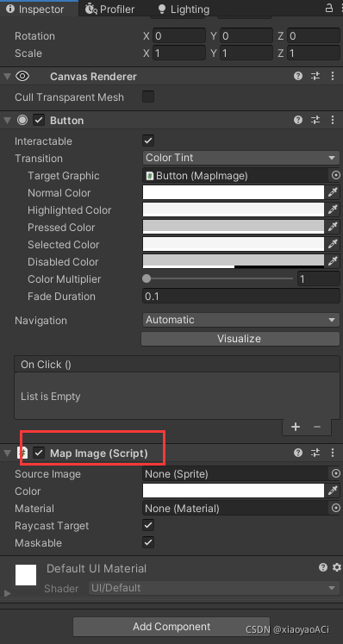Image resolution: width=343 pixels, height=644 pixels.
Task: Open Selected Color swatch
Action: [x=234, y=244]
